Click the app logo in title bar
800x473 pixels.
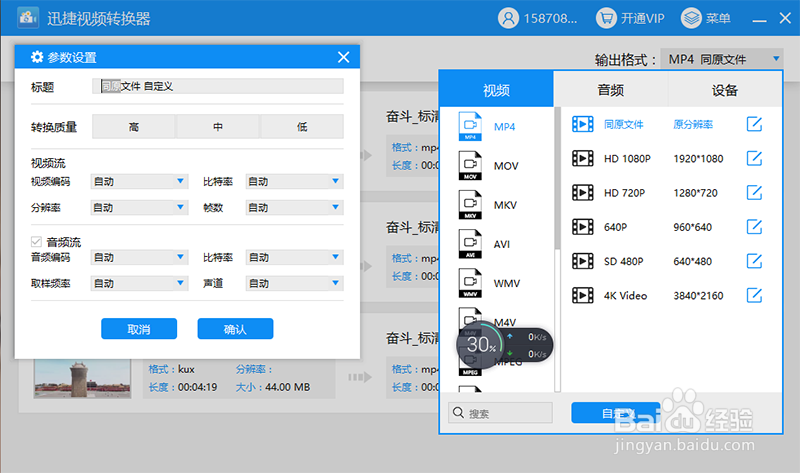click(x=28, y=18)
